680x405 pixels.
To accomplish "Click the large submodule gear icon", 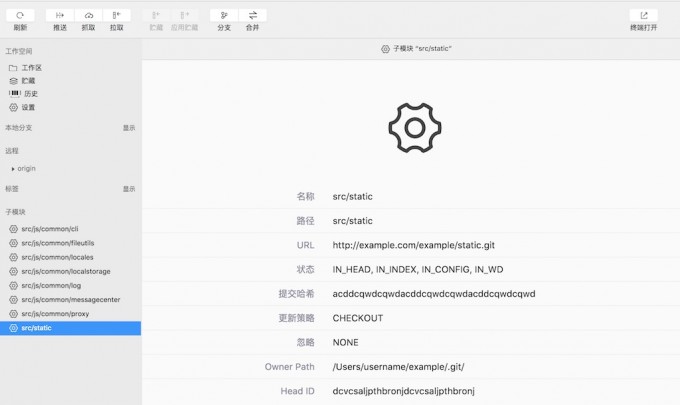I will click(x=415, y=127).
